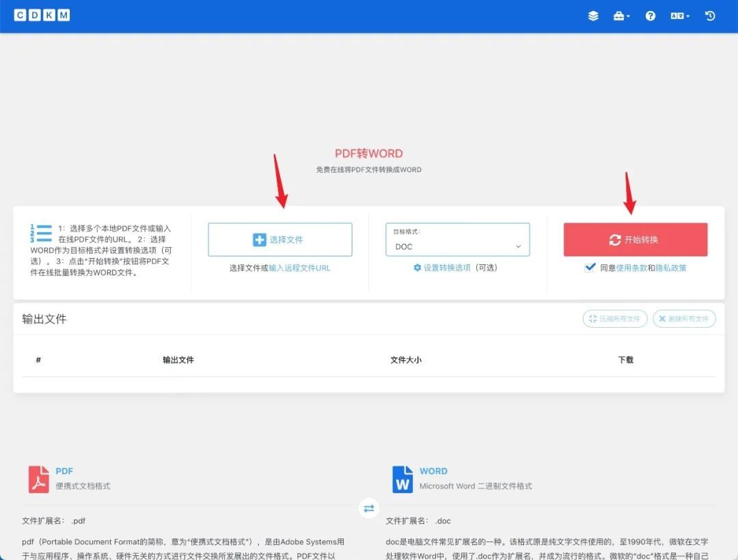This screenshot has height=560, width=738.
Task: Click the swap arrows icon between PDF and WORD
Action: (x=369, y=508)
